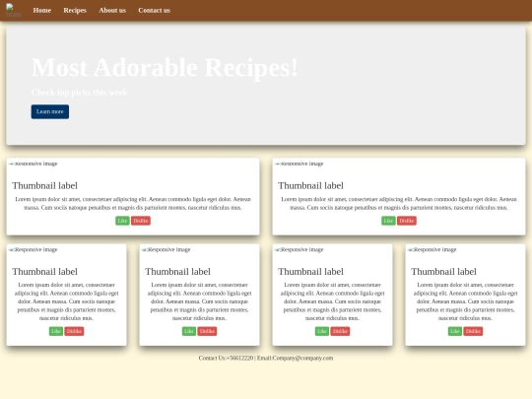This screenshot has width=532, height=399.
Task: Dislike the third card in bottom row
Action: pyautogui.click(x=340, y=331)
